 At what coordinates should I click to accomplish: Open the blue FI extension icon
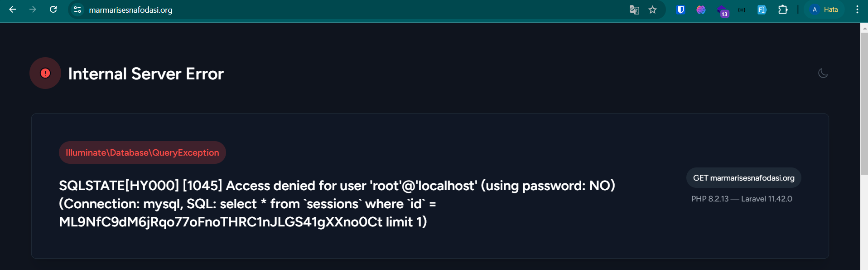(762, 10)
